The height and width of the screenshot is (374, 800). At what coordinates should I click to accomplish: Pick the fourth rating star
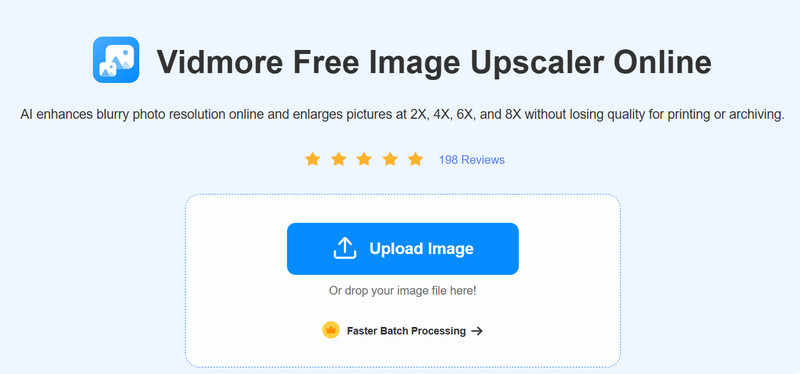click(390, 159)
